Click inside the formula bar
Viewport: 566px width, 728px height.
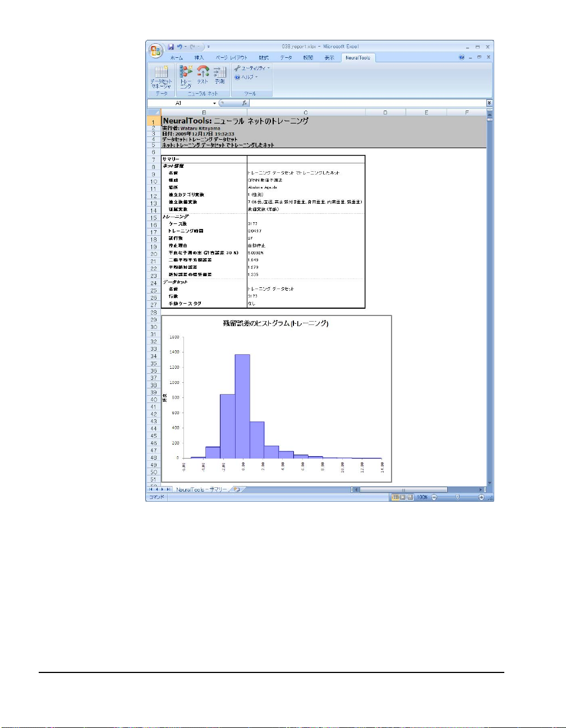pos(367,103)
